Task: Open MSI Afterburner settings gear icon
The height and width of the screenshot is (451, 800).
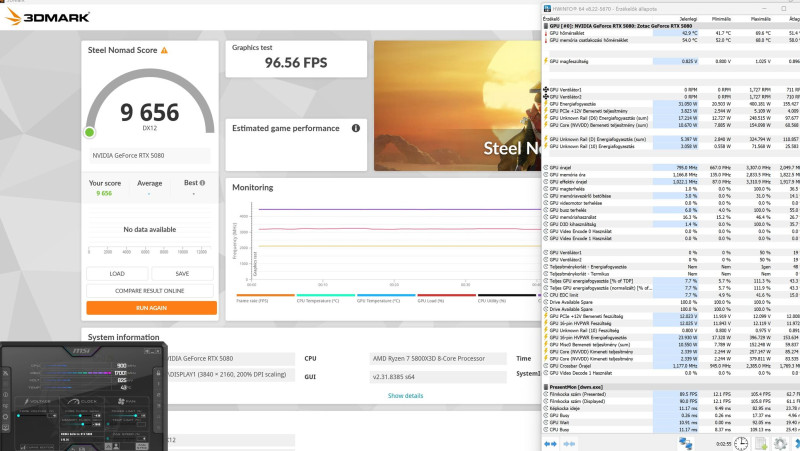Action: 6,417
